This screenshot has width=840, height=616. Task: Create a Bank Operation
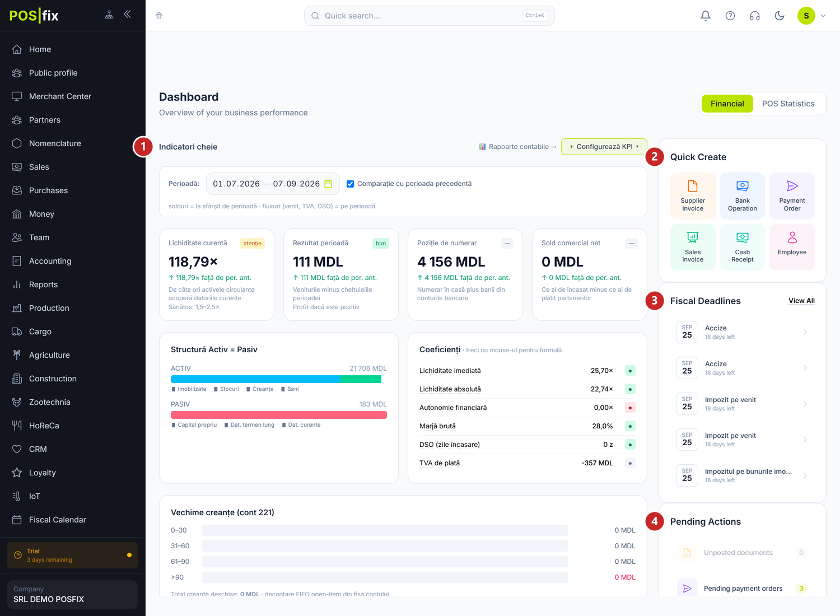point(743,195)
